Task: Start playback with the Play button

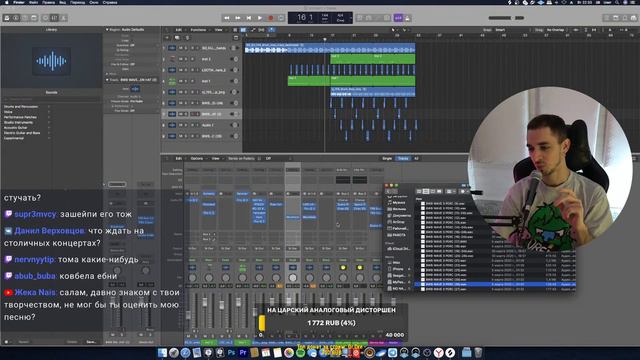Action: point(260,18)
